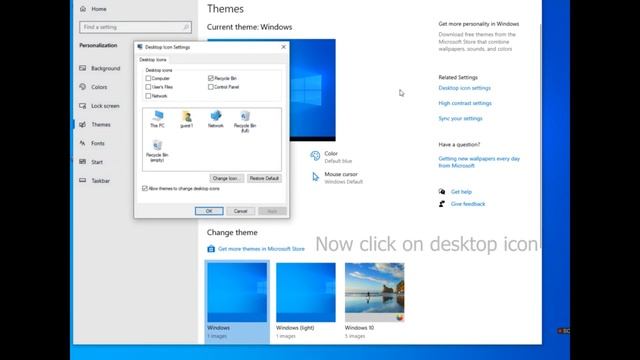The image size is (640, 360).
Task: Click the Give feedback person icon
Action: 442,204
